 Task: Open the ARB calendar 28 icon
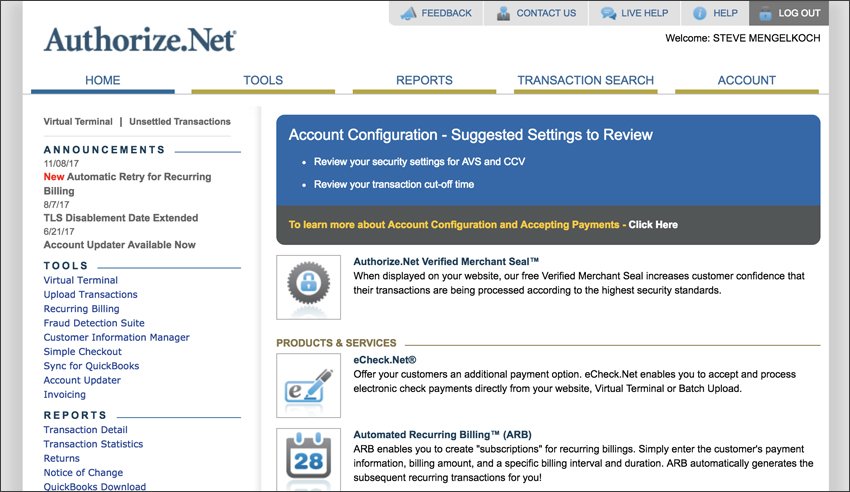tap(308, 459)
